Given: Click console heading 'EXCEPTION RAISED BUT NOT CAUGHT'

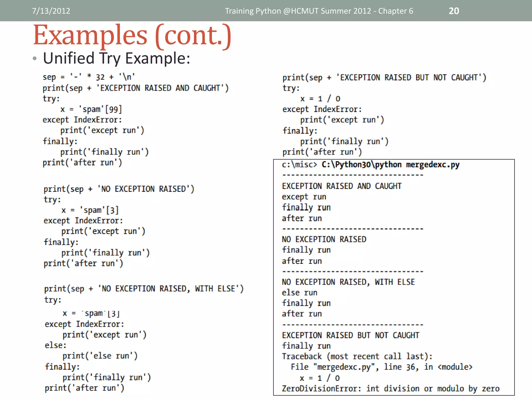Looking at the screenshot, I should (x=350, y=335).
